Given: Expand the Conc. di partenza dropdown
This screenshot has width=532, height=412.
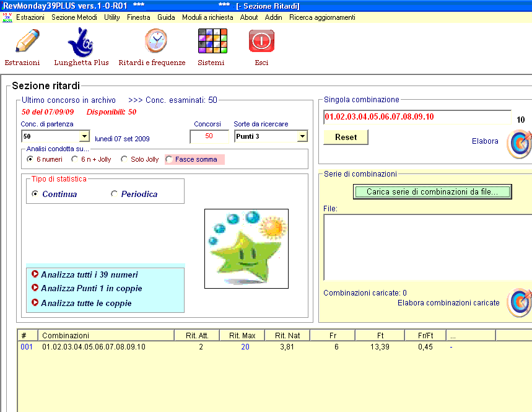Looking at the screenshot, I should [84, 136].
